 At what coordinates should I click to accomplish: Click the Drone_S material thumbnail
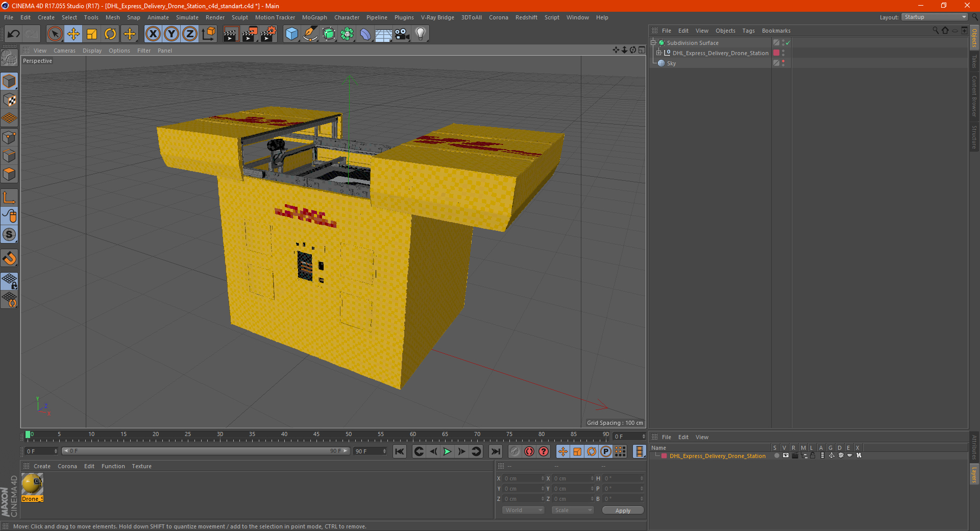coord(32,484)
